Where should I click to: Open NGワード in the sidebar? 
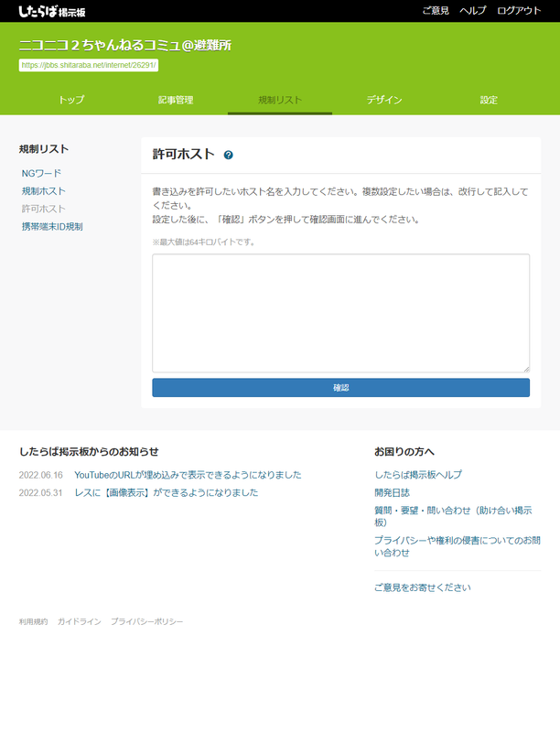(x=41, y=173)
